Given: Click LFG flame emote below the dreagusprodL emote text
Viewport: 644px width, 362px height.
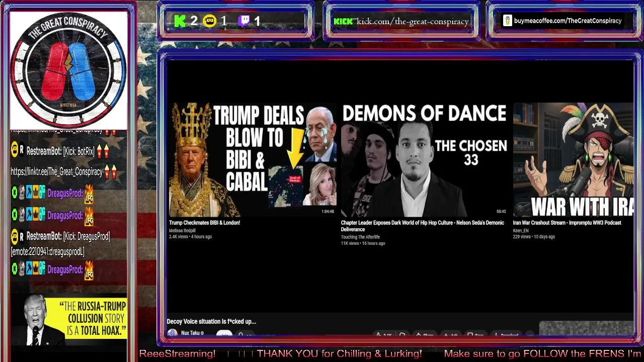Looking at the screenshot, I should (x=89, y=270).
